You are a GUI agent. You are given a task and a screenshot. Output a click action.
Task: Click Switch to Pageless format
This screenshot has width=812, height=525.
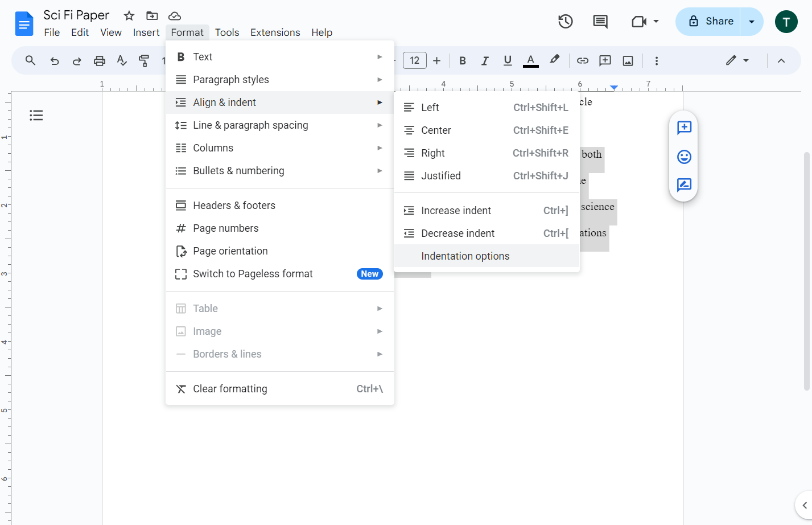(x=279, y=274)
